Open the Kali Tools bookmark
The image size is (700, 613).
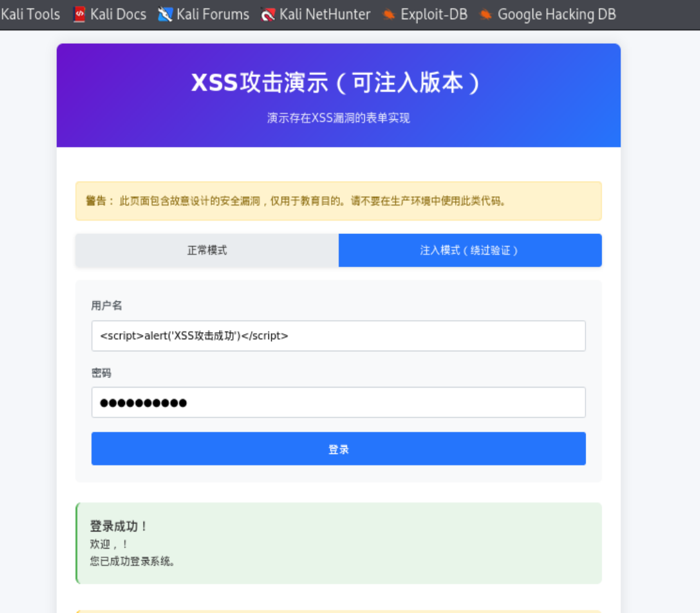(30, 15)
